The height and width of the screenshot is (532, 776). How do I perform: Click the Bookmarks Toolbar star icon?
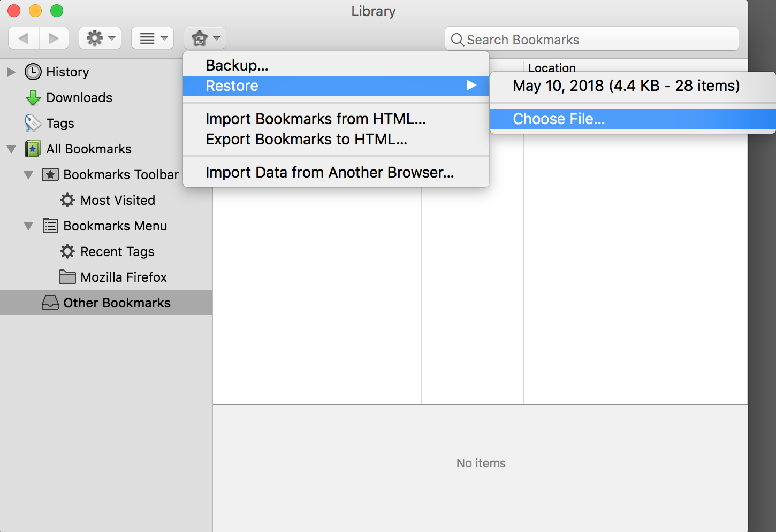tap(50, 174)
